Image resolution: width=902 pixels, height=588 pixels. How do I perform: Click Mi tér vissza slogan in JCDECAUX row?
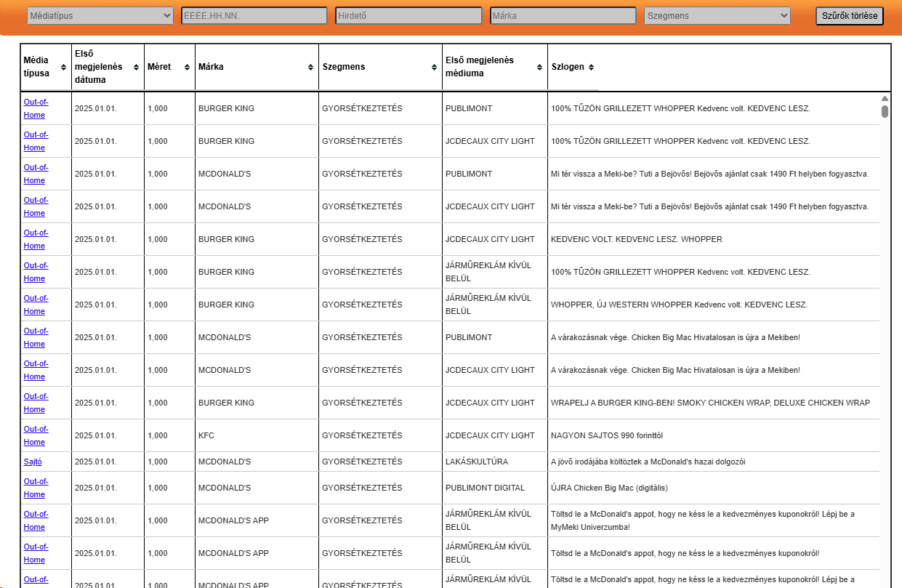(x=710, y=206)
